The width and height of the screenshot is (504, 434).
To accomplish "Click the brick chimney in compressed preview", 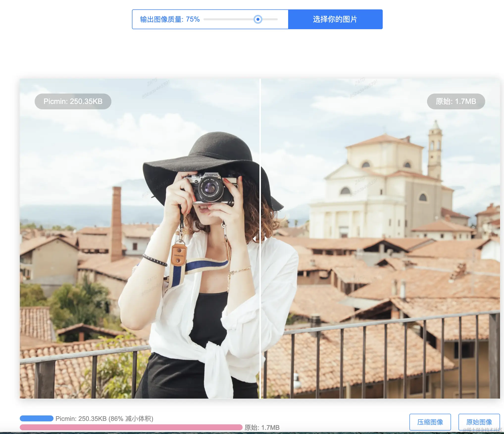I will 116,223.
